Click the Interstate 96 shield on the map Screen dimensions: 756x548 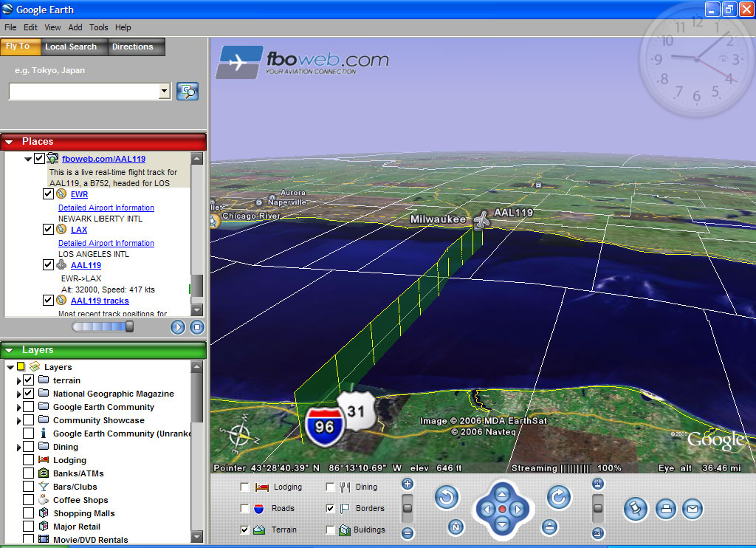pos(324,426)
